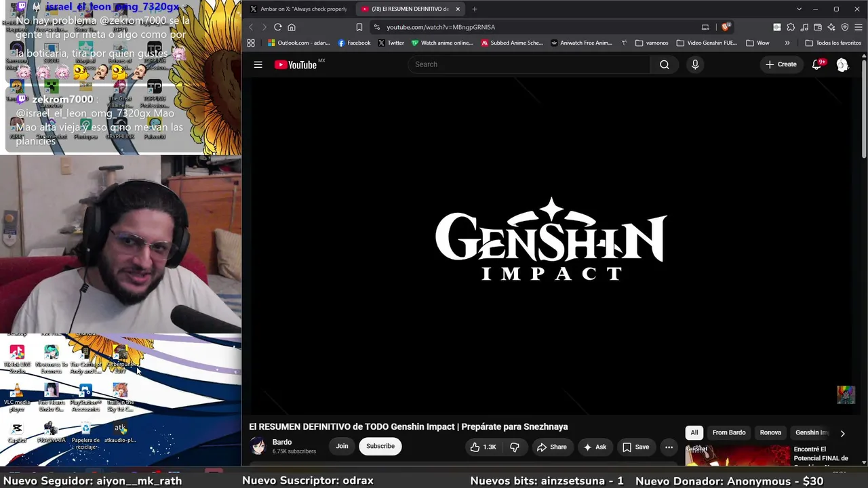The image size is (868, 488).
Task: Expand hidden bookmarks with the chevron
Action: (x=787, y=43)
